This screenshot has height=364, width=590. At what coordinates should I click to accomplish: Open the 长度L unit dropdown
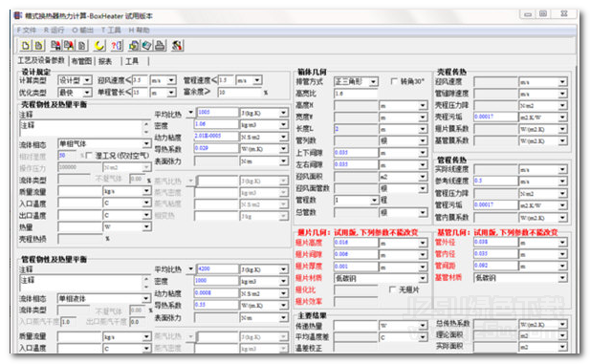click(x=404, y=129)
